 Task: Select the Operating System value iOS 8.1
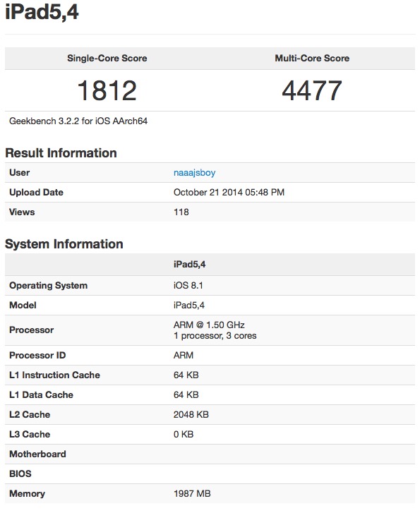[x=188, y=285]
